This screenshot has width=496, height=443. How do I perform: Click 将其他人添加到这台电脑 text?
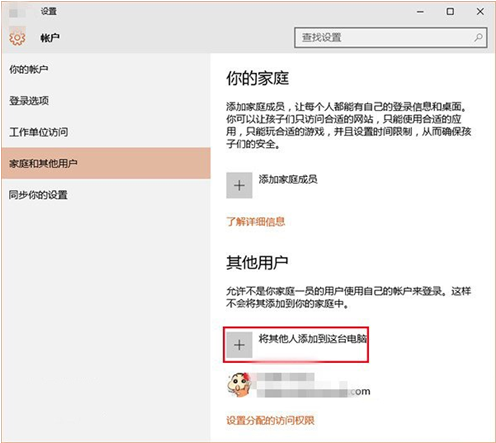pos(313,339)
